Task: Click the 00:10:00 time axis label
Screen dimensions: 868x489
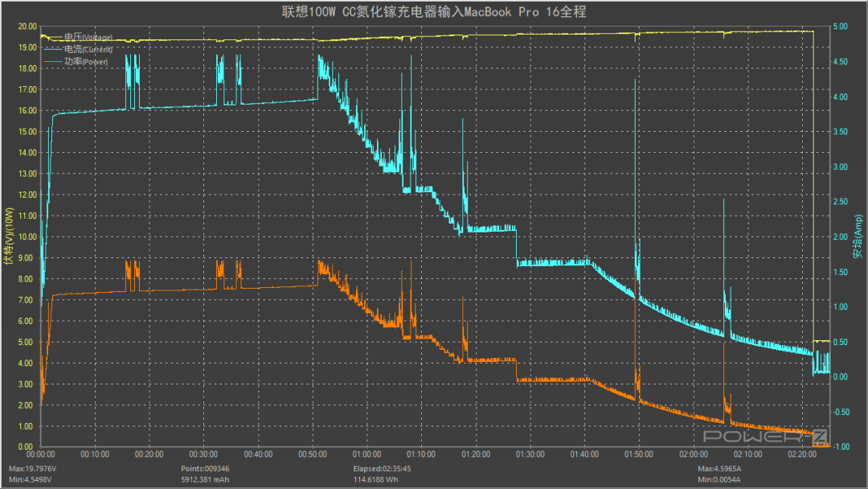Action: click(x=95, y=454)
